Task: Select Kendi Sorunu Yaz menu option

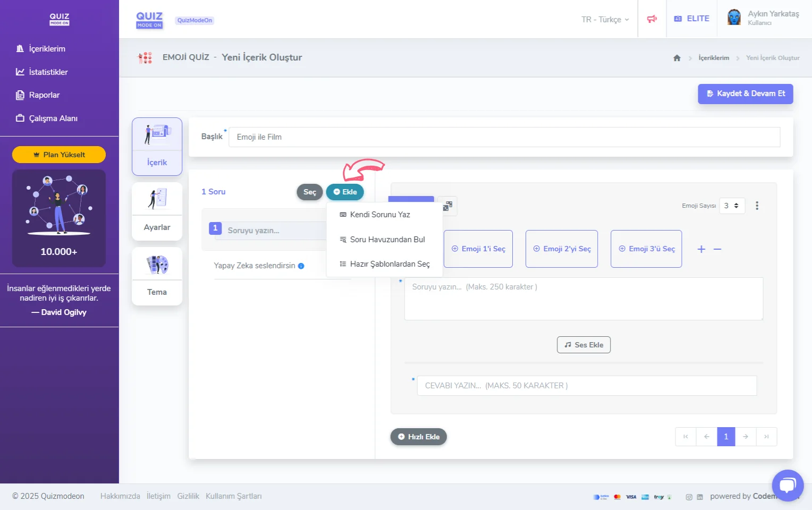Action: 379,215
